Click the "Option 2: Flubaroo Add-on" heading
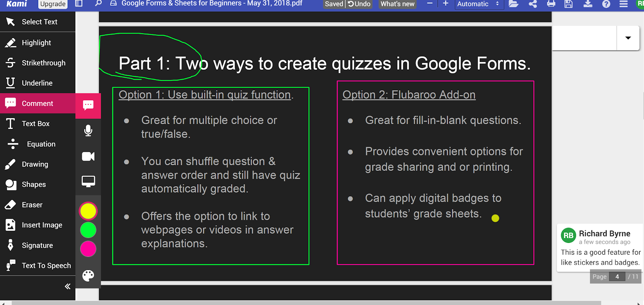This screenshot has height=305, width=644. [409, 95]
